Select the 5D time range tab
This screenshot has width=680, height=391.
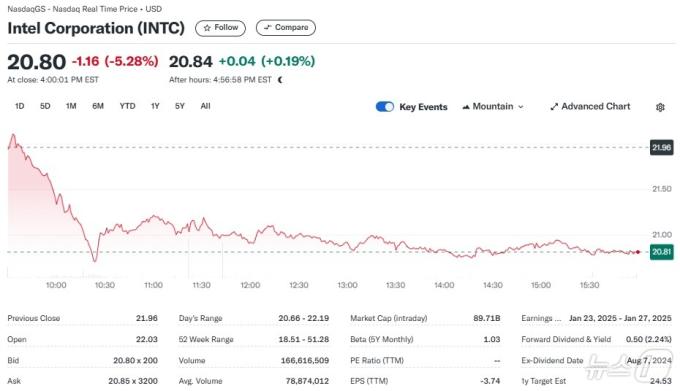pyautogui.click(x=45, y=106)
